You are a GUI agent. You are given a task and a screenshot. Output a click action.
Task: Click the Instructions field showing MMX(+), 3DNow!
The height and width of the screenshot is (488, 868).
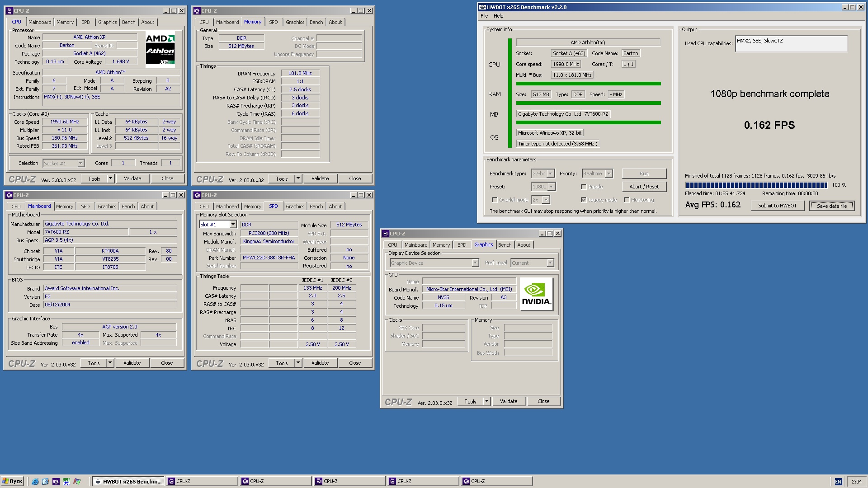coord(111,100)
